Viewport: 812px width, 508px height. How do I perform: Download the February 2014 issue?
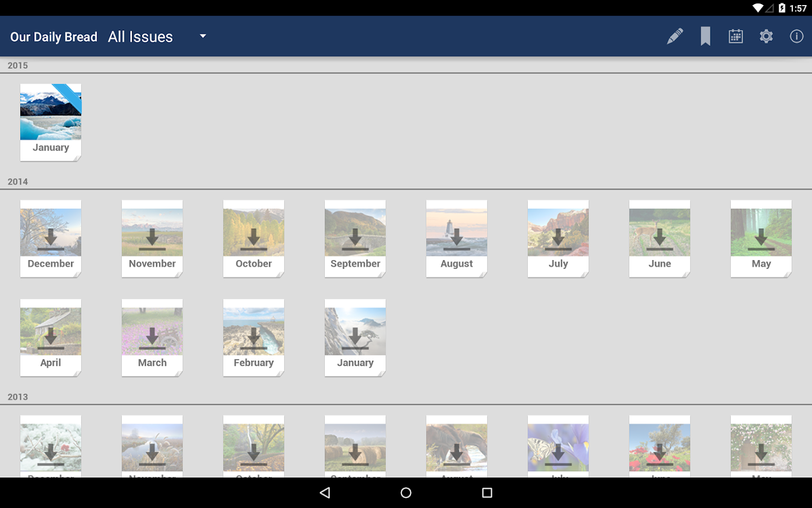254,338
